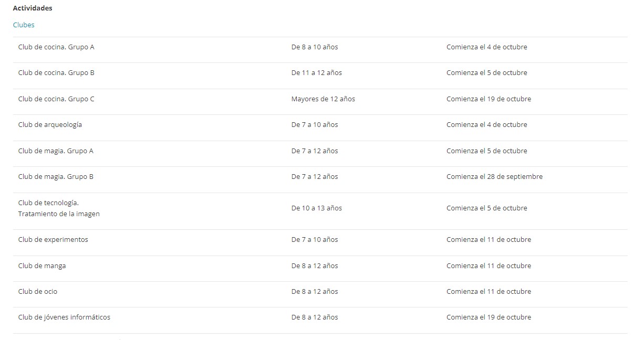
Task: Click Club de cocina. Grupo B
Action: click(56, 73)
